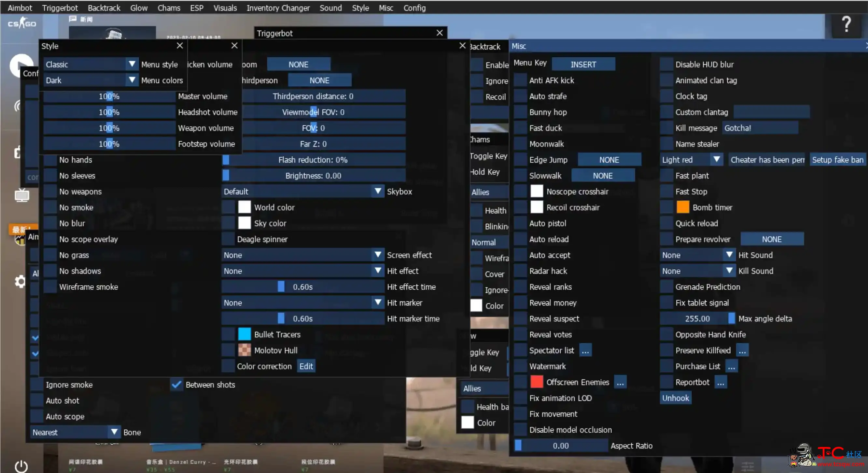Toggle Bullet Tracers checkbox on
The height and width of the screenshot is (473, 868).
point(229,334)
